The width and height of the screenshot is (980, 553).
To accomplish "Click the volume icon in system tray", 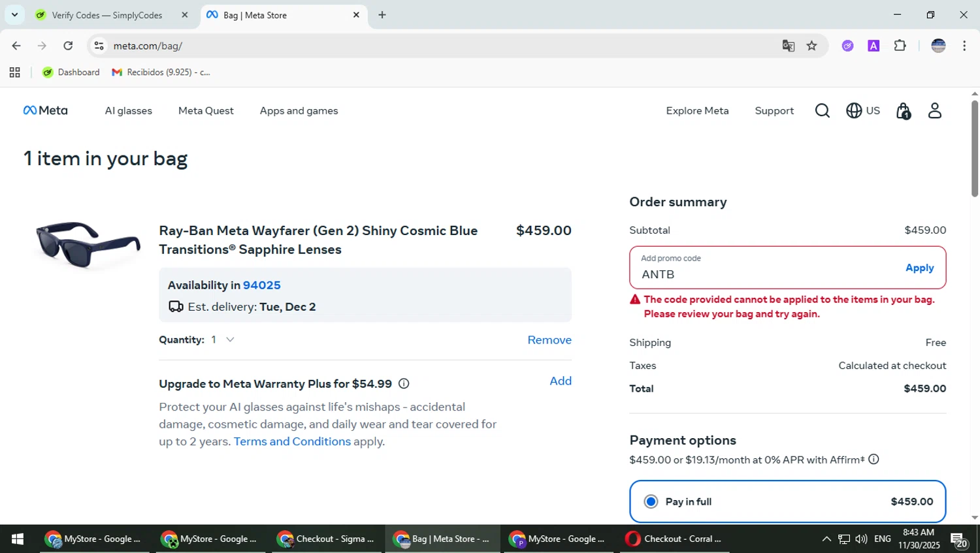I will [861, 539].
